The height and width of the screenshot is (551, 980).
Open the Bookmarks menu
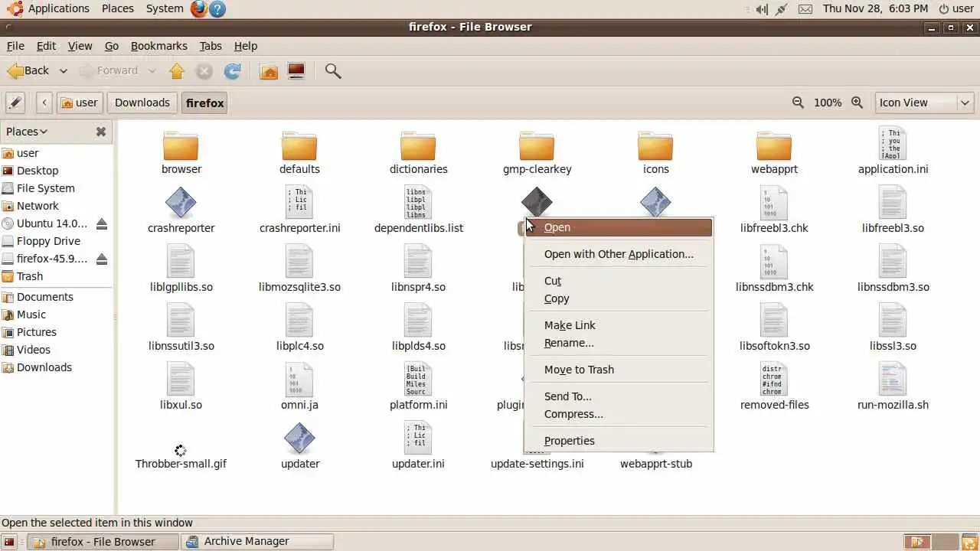coord(158,46)
